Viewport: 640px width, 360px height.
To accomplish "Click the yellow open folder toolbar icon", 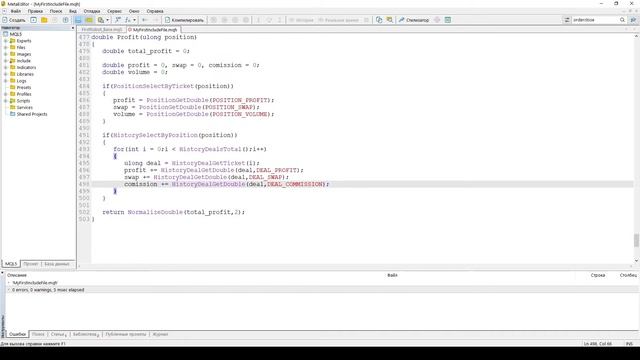I will click(x=44, y=20).
